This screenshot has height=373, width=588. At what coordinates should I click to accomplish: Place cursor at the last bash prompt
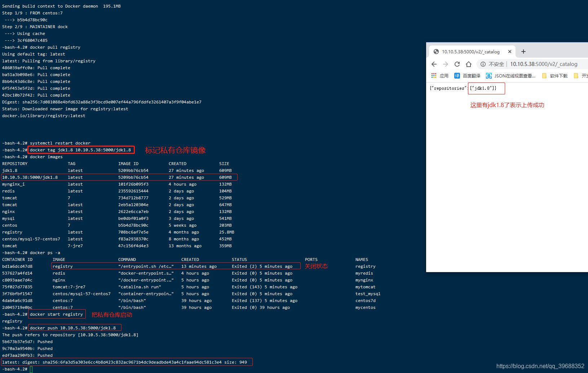[31, 369]
